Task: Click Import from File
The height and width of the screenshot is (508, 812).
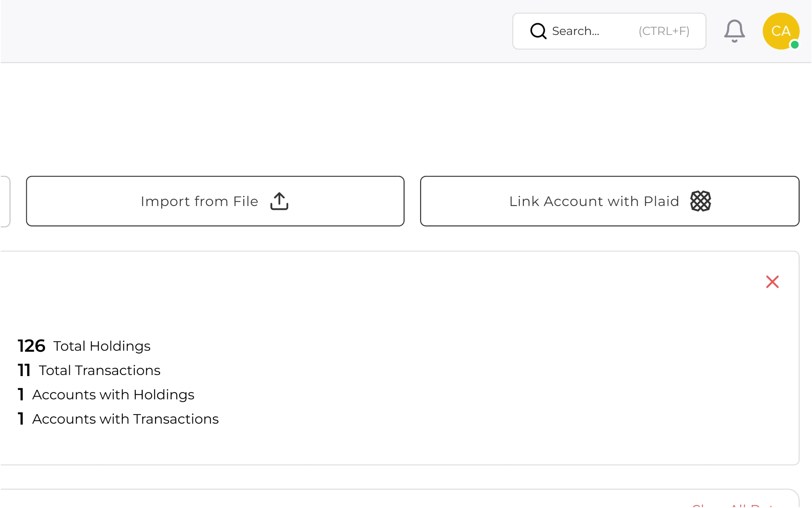Action: pyautogui.click(x=215, y=201)
